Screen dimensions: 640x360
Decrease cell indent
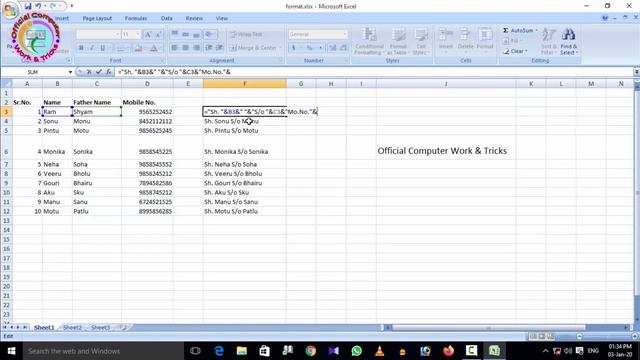209,48
